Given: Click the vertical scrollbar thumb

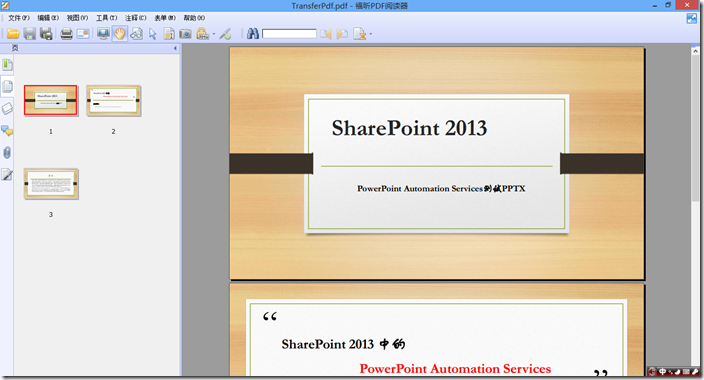Looking at the screenshot, I should [x=695, y=128].
